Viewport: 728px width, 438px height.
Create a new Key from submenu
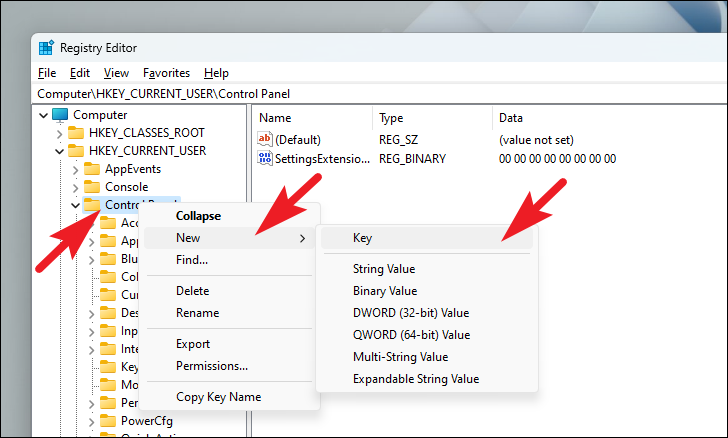[x=427, y=238]
